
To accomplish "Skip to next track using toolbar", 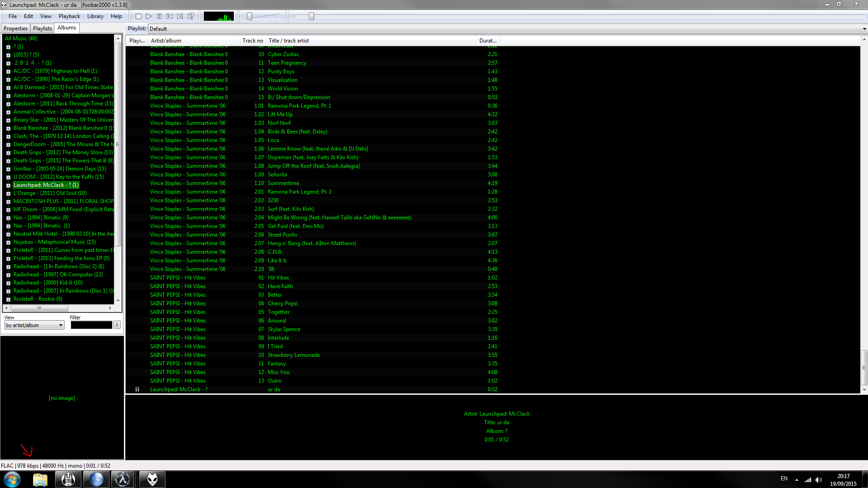I will click(x=180, y=16).
